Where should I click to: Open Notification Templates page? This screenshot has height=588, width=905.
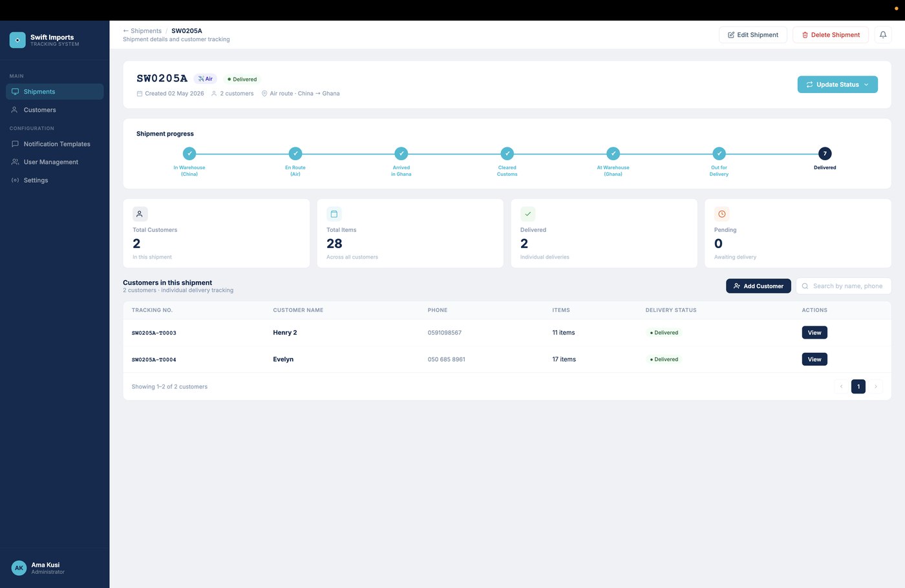(x=55, y=144)
